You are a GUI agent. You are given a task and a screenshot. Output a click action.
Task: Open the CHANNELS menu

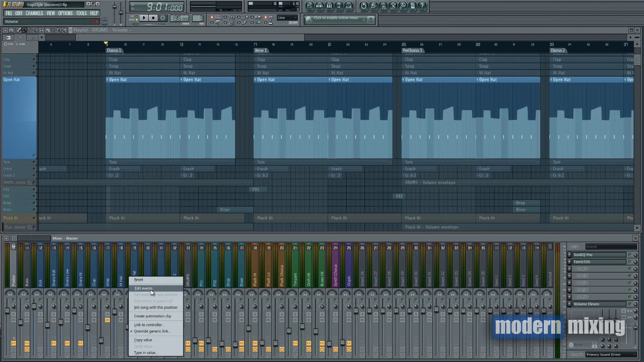(x=34, y=13)
